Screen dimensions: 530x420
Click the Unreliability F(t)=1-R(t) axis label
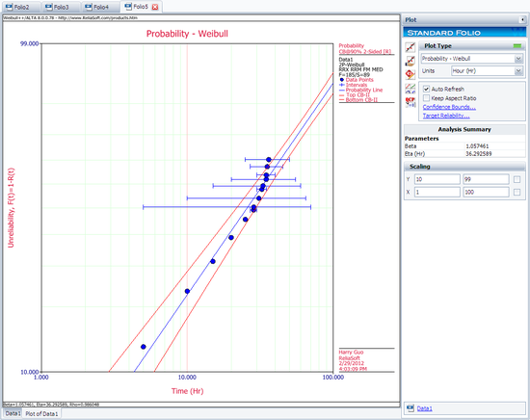coord(11,207)
